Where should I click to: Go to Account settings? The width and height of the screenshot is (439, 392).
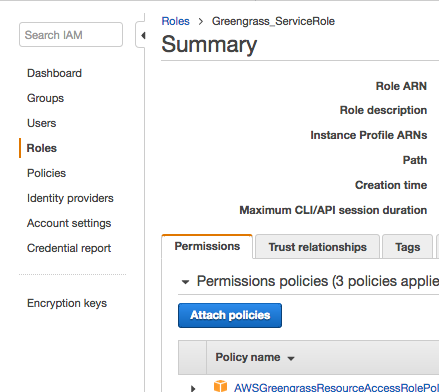tap(69, 223)
